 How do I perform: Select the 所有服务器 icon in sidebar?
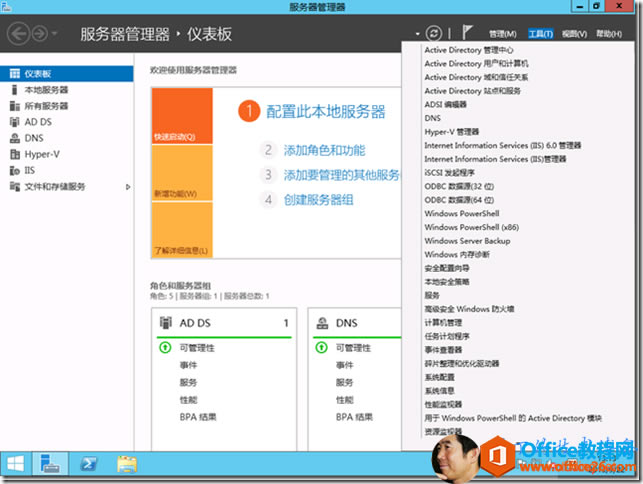click(15, 106)
